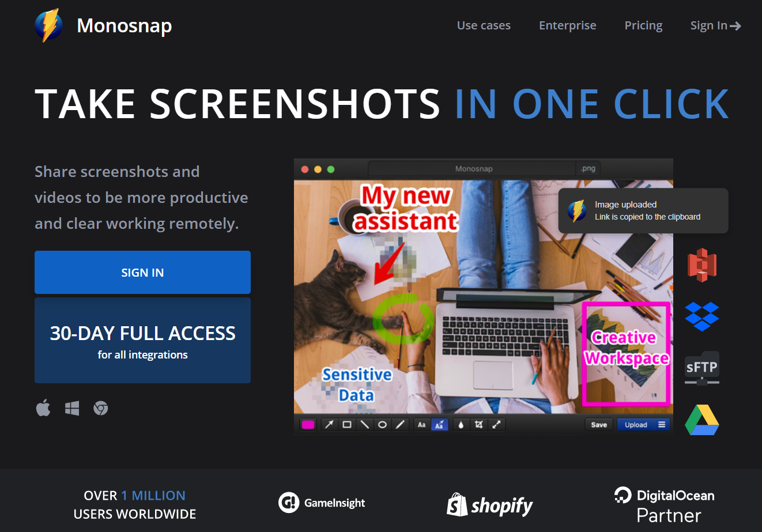Select the ellipse shape tool

382,425
